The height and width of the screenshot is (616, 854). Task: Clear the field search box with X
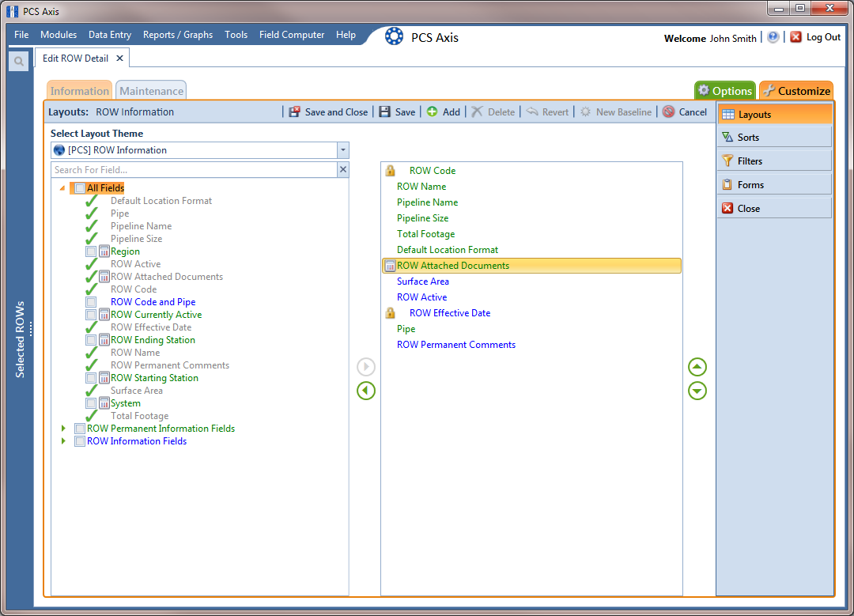click(343, 169)
